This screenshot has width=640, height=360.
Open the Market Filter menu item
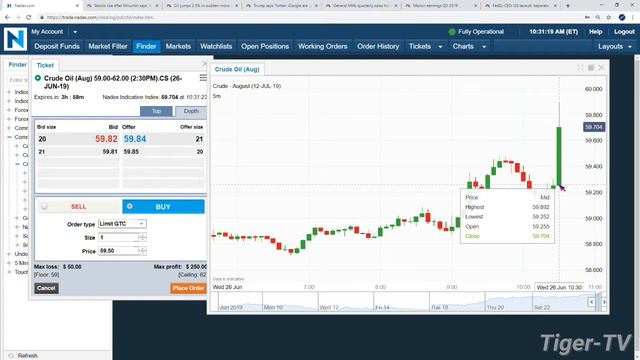(108, 47)
